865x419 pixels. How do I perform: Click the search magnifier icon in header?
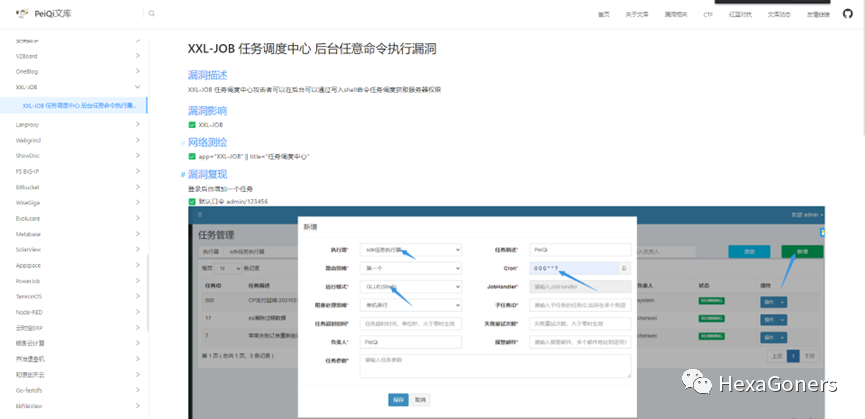[152, 14]
